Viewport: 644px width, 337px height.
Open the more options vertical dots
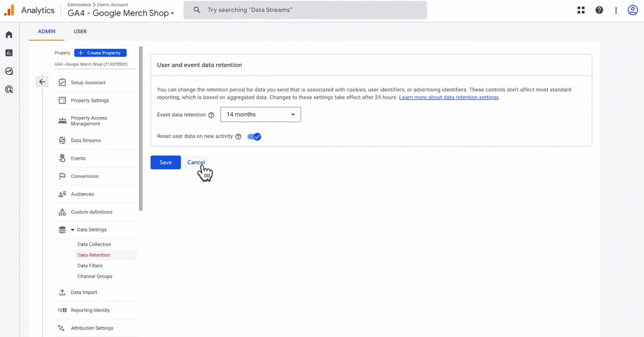click(x=616, y=10)
